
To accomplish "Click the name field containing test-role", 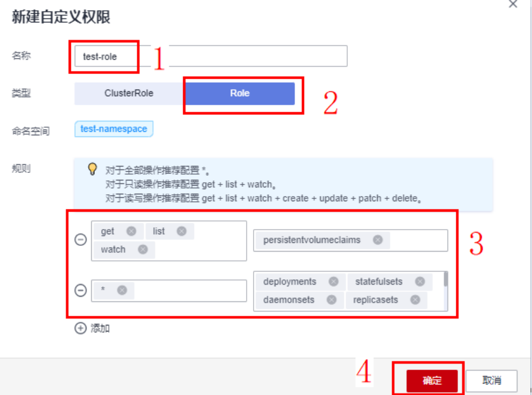I will click(x=211, y=56).
